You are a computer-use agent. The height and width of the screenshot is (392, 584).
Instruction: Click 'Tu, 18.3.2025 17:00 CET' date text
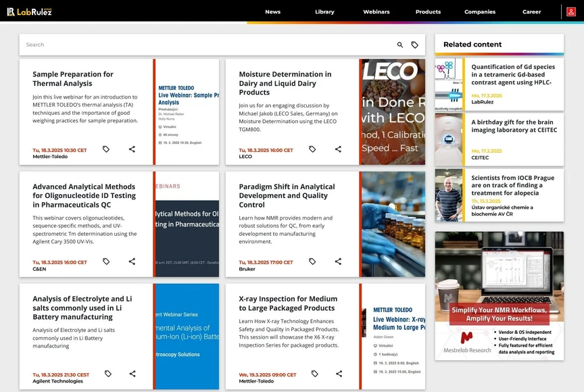coord(266,262)
